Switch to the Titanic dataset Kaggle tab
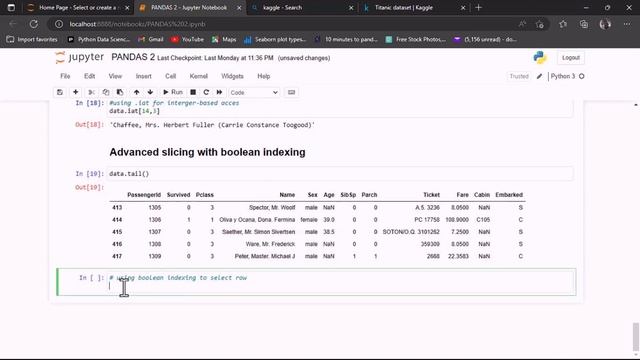This screenshot has height=360, width=640. pos(413,7)
